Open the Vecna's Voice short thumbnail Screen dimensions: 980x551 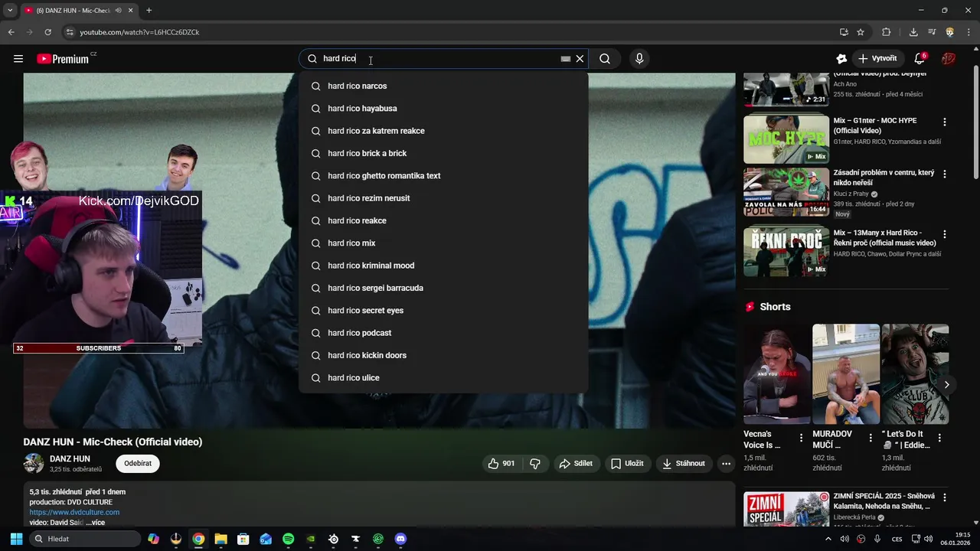777,374
